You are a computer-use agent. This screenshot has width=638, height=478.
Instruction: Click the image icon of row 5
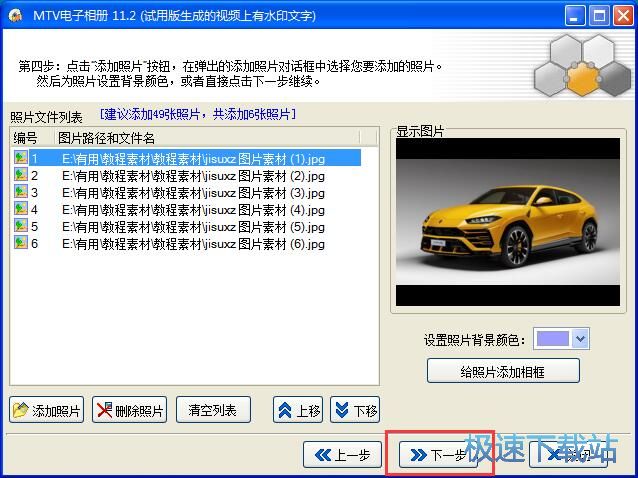pos(21,226)
